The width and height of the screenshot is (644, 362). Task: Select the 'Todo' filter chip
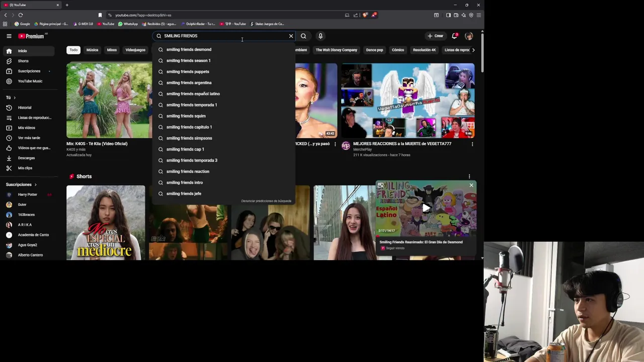click(x=73, y=50)
